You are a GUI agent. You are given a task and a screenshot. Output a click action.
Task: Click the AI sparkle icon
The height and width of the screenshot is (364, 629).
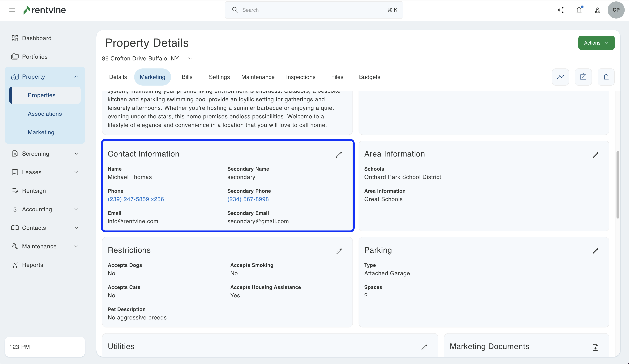click(x=560, y=10)
